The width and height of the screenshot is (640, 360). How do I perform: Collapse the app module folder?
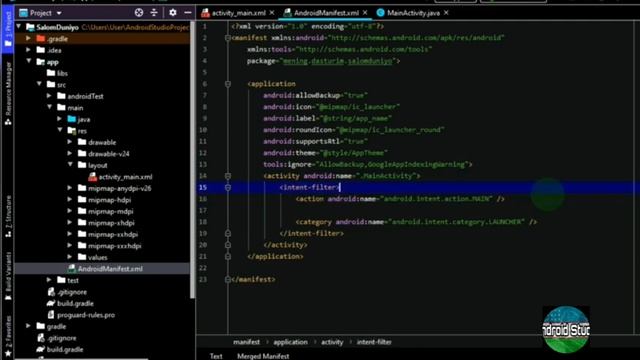tap(29, 61)
